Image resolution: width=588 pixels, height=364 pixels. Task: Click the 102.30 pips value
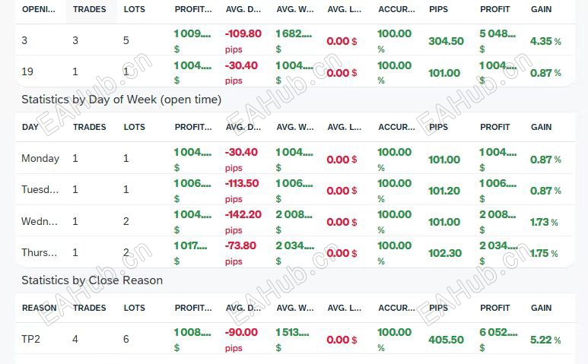click(445, 253)
